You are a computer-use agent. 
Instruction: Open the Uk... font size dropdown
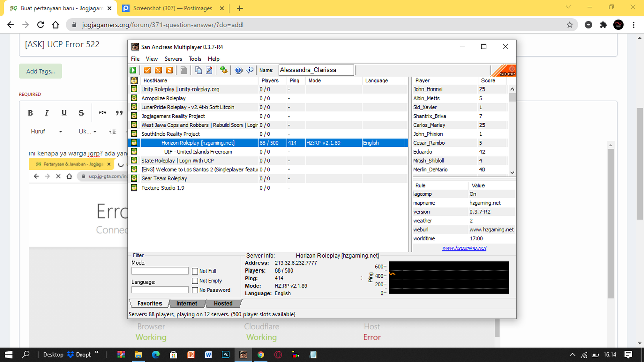click(x=88, y=132)
